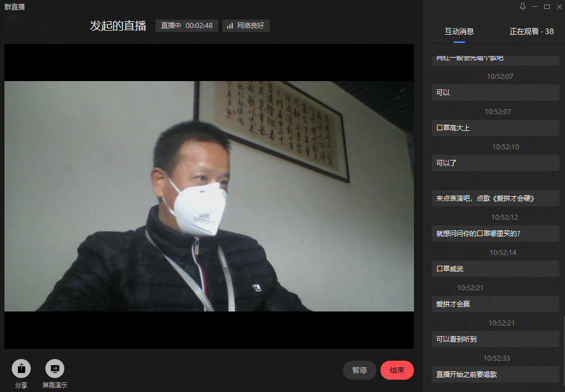Image resolution: width=565 pixels, height=392 pixels.
Task: Click the live camera video preview
Action: [209, 196]
